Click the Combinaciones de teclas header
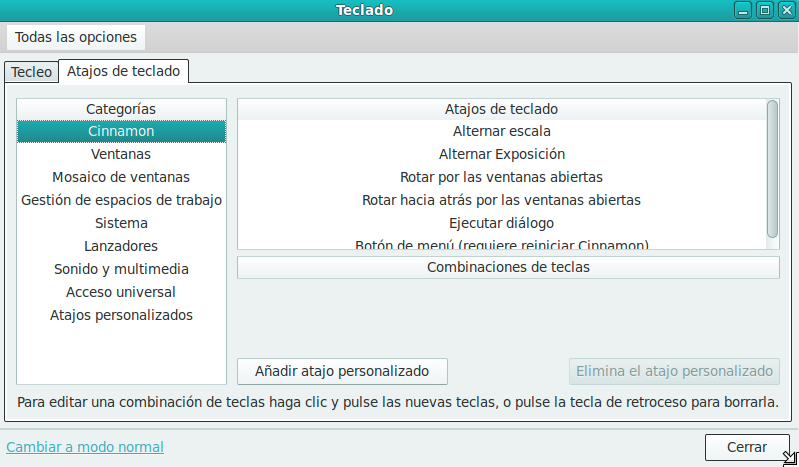Viewport: 799px width, 467px height. (508, 267)
